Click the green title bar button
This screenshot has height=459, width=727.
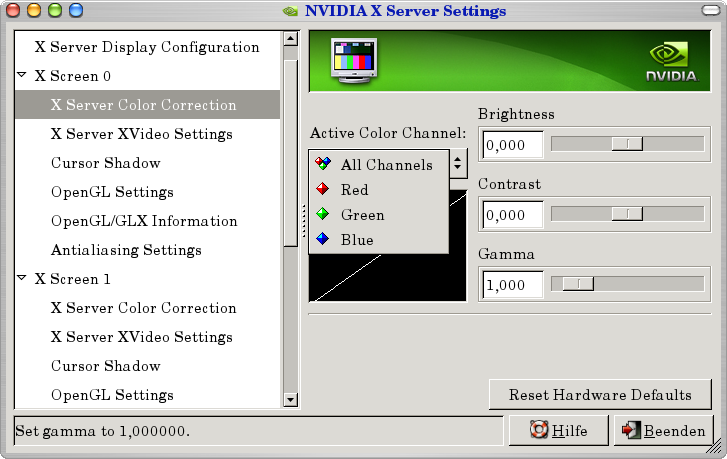pyautogui.click(x=55, y=10)
